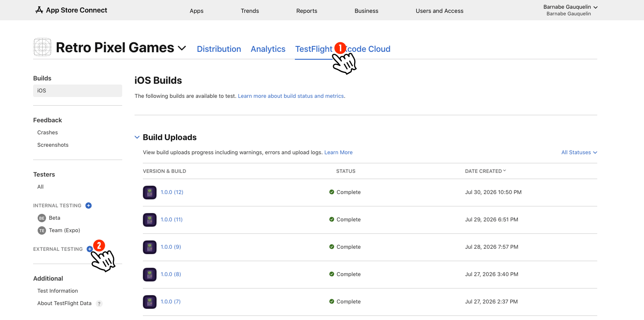Click the green Complete checkmark for build 9
The height and width of the screenshot is (320, 644).
[x=332, y=247]
